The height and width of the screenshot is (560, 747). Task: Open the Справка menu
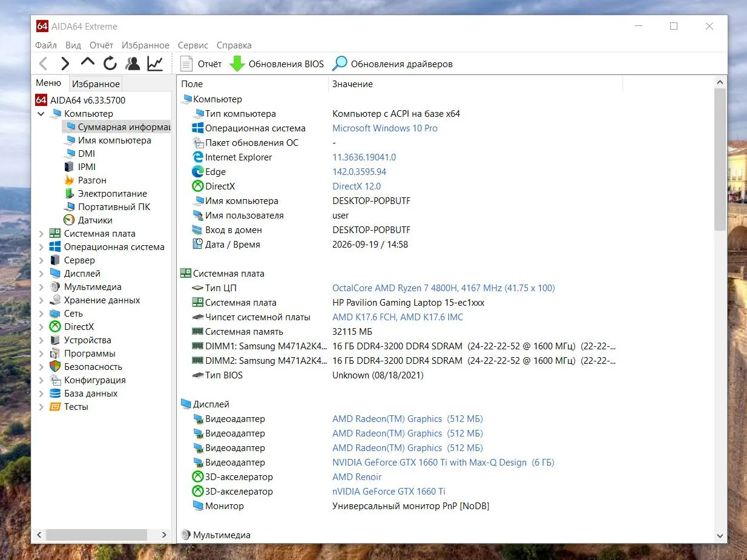tap(234, 45)
